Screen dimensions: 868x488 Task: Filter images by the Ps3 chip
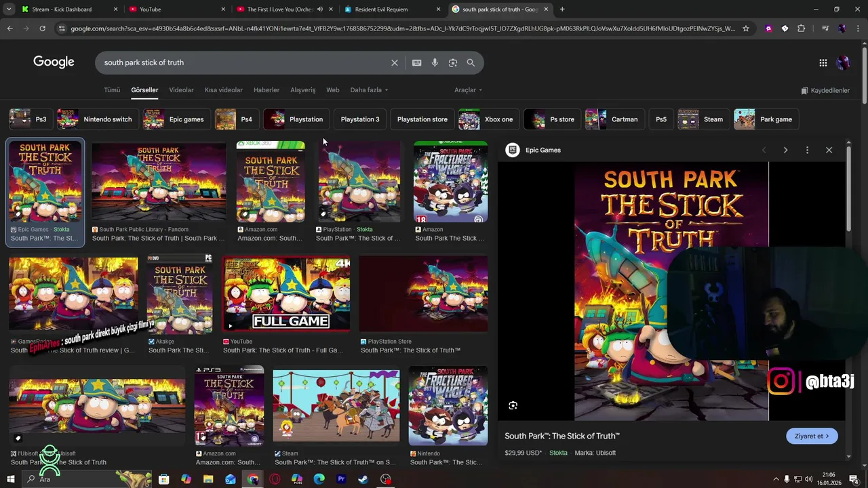(29, 119)
